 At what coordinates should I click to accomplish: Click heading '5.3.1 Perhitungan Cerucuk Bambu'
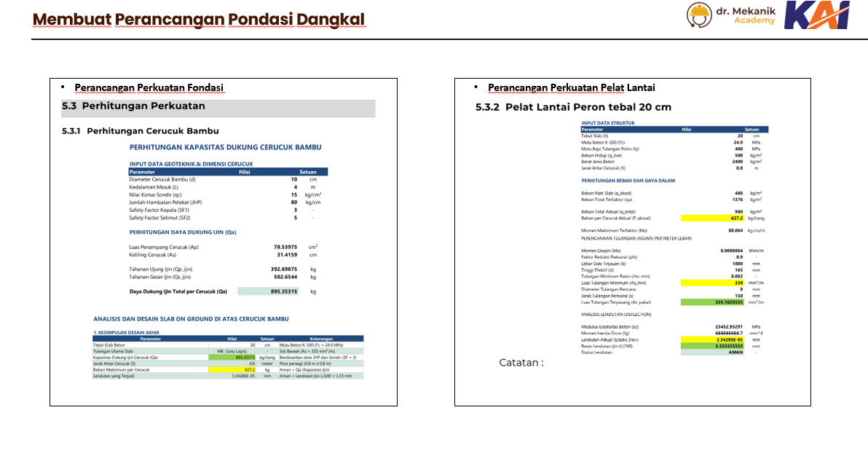[x=141, y=131]
